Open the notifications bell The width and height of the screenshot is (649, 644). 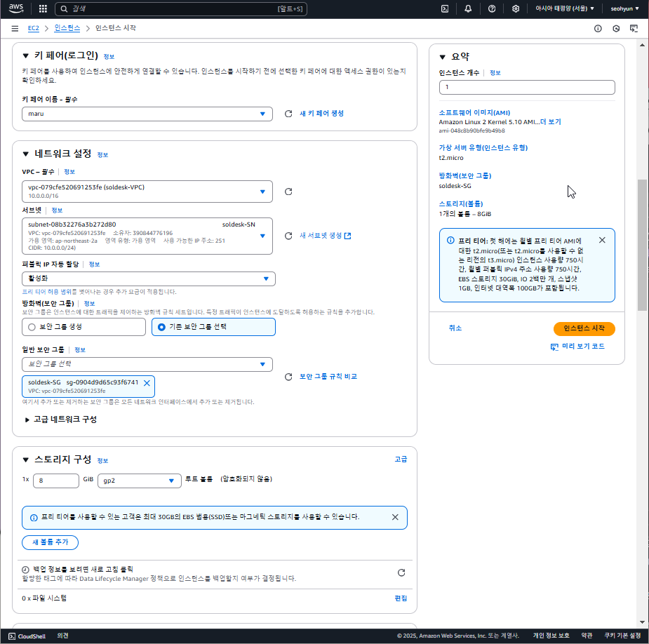click(x=468, y=8)
